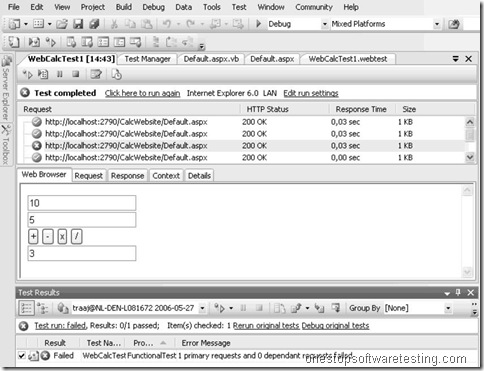
Task: Run the web test from the WebCalcTest1 toolbar
Action: click(x=27, y=75)
